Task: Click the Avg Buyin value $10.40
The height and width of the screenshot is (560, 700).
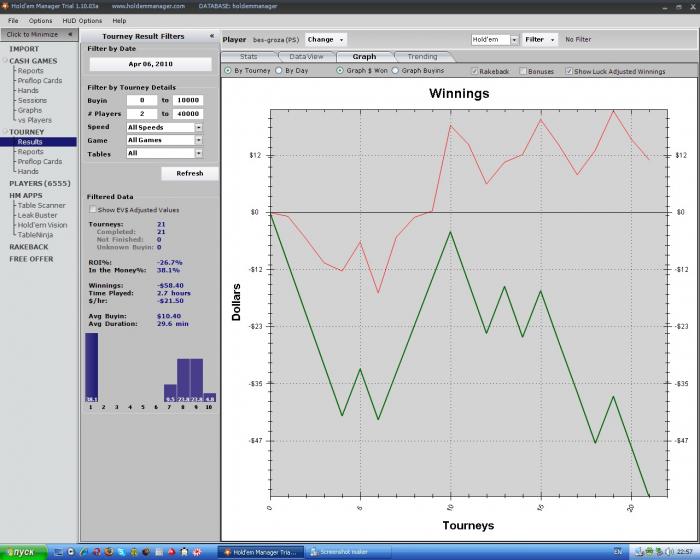Action: 169,316
